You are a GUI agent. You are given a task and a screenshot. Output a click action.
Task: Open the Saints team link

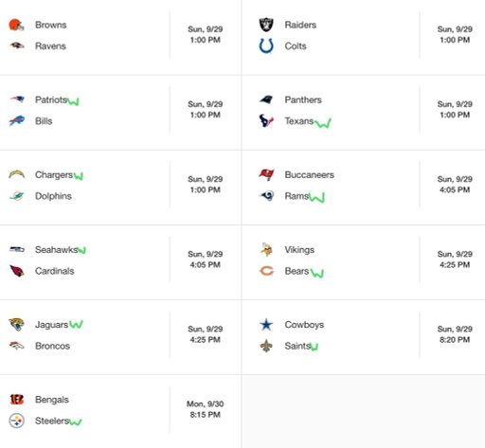(x=297, y=346)
